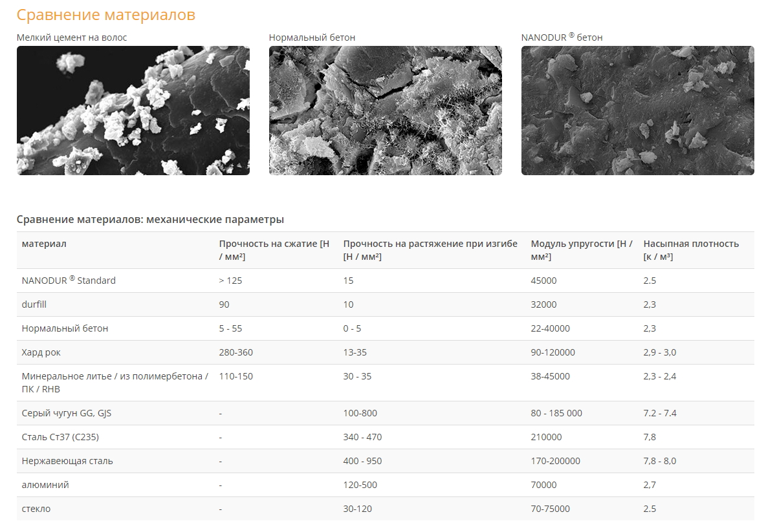Select aluminium density '2,7'
766x532 pixels.
click(x=650, y=485)
